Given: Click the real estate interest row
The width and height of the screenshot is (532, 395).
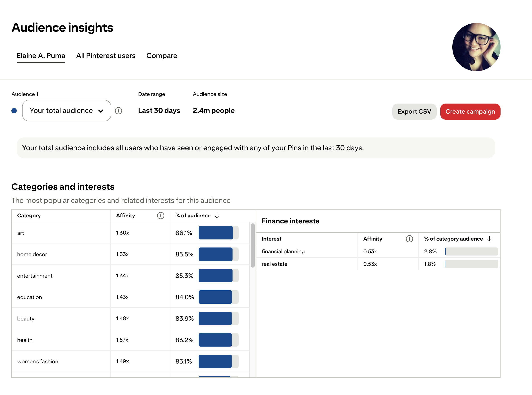Looking at the screenshot, I should coord(378,264).
